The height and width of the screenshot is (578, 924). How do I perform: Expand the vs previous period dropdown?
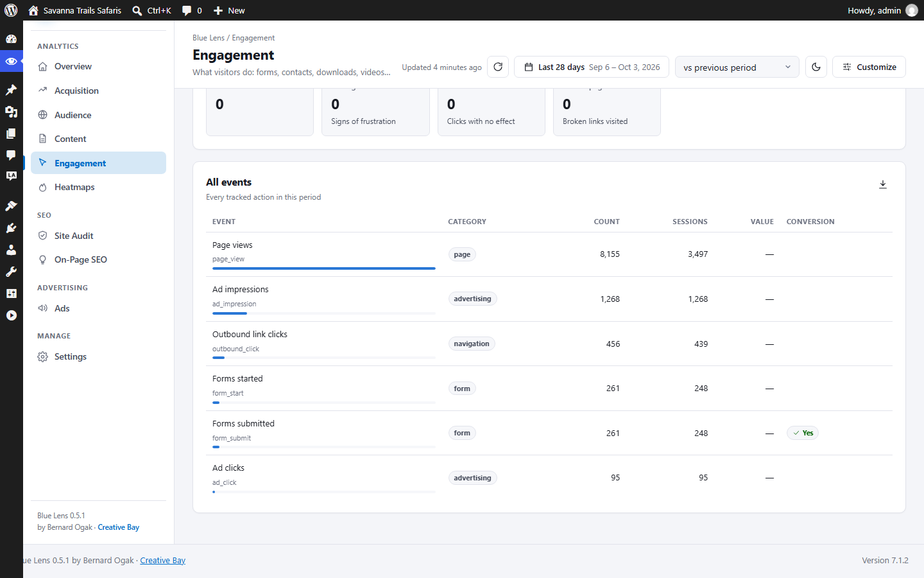(737, 67)
